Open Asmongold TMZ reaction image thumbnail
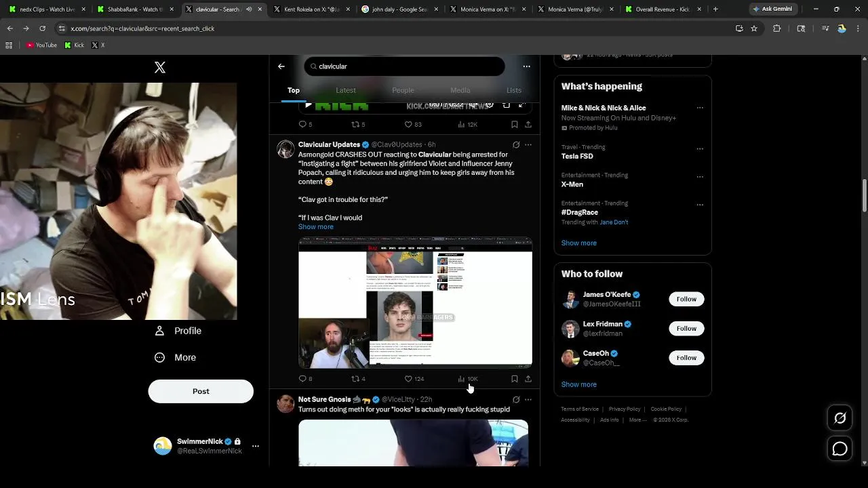The height and width of the screenshot is (488, 868). 415,302
